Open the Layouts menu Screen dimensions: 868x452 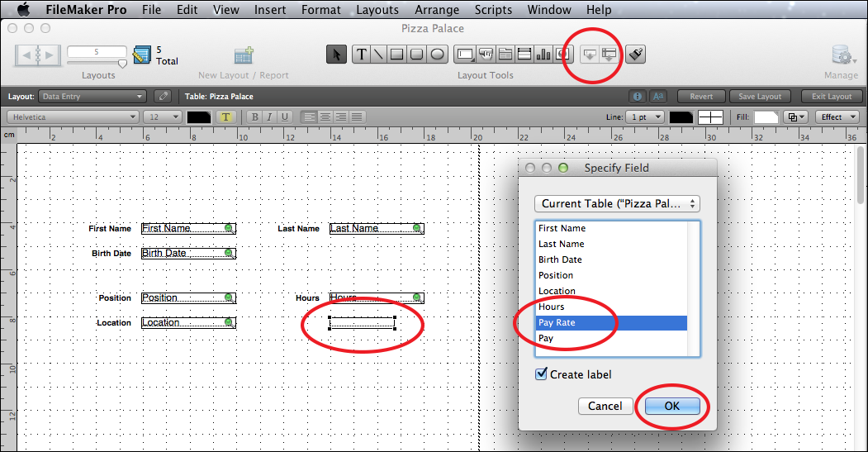point(377,9)
